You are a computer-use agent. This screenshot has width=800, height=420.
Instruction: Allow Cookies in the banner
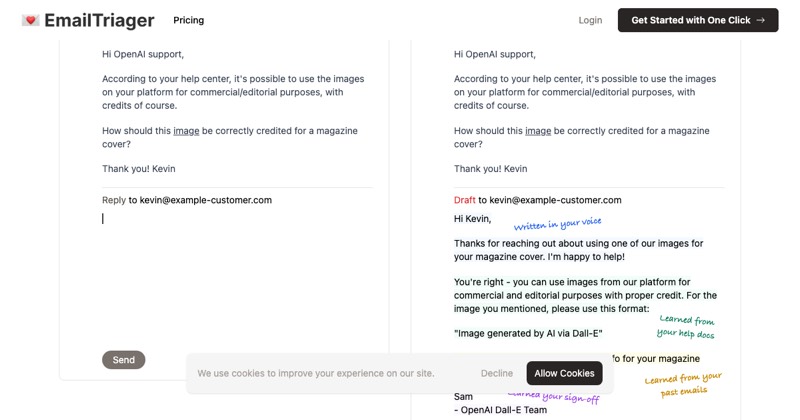tap(564, 373)
